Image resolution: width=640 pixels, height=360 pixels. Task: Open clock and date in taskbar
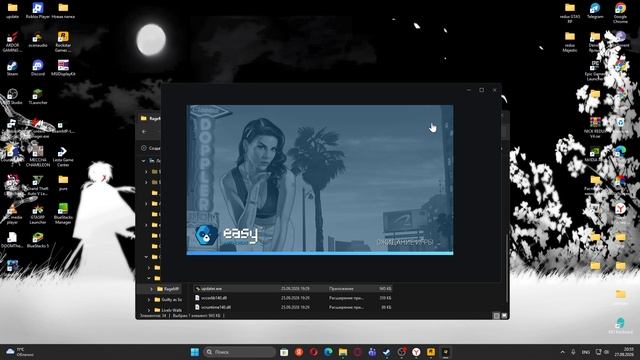[625, 352]
